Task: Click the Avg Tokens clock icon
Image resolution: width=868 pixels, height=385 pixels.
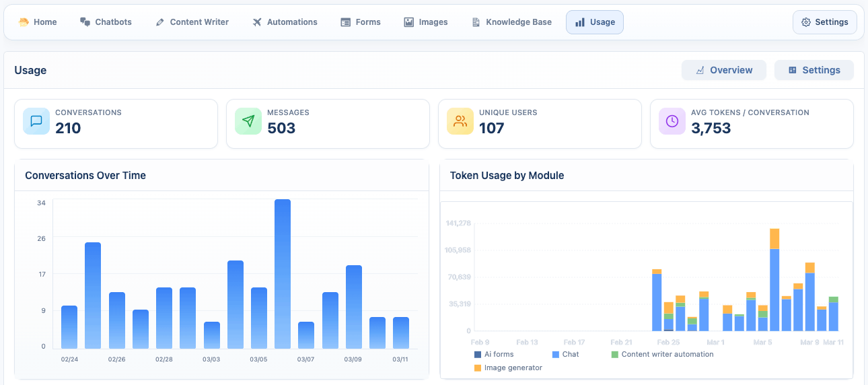Action: click(x=672, y=121)
